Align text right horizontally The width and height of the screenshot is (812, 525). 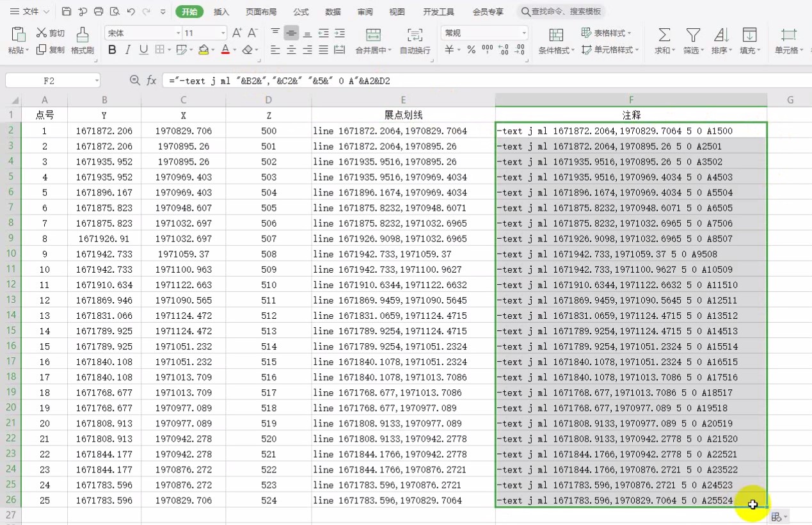click(x=308, y=49)
